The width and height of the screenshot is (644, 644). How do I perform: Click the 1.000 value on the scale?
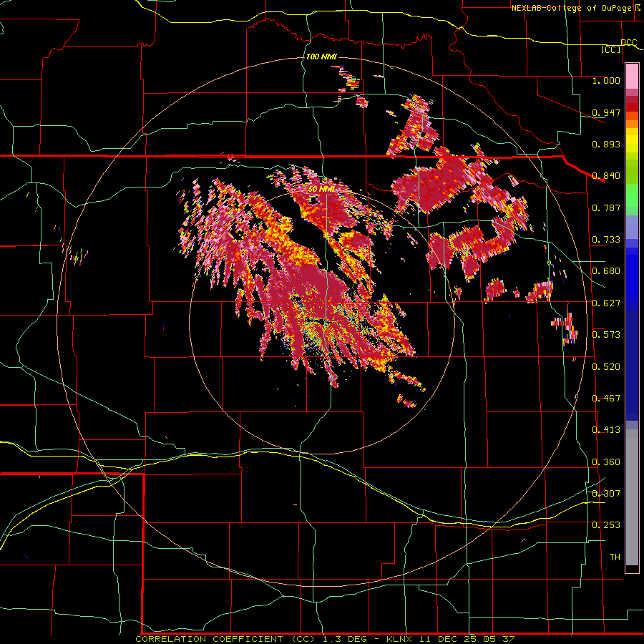[606, 80]
